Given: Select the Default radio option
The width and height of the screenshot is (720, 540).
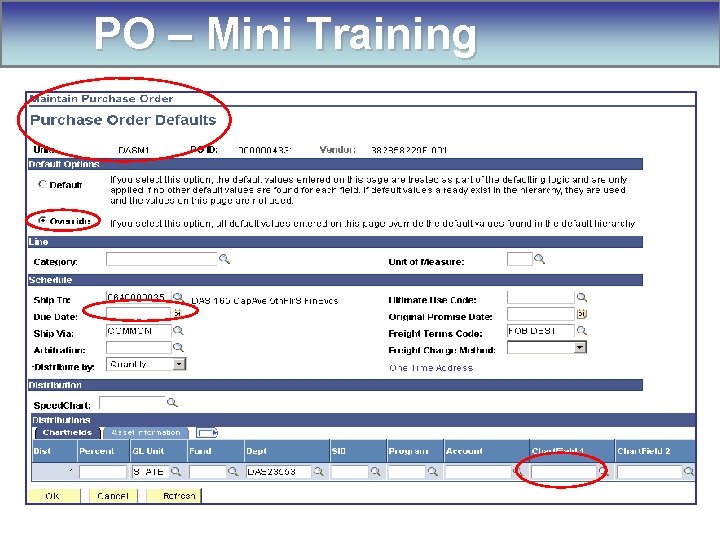Looking at the screenshot, I should click(42, 184).
